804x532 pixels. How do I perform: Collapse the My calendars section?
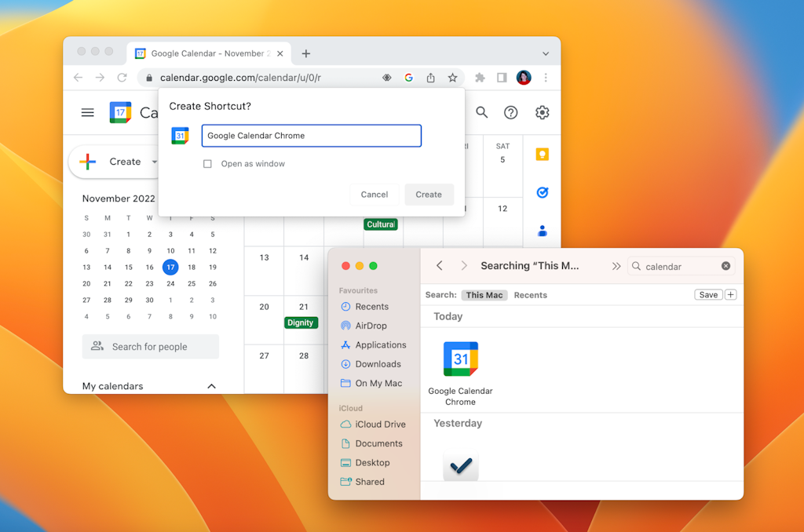210,386
